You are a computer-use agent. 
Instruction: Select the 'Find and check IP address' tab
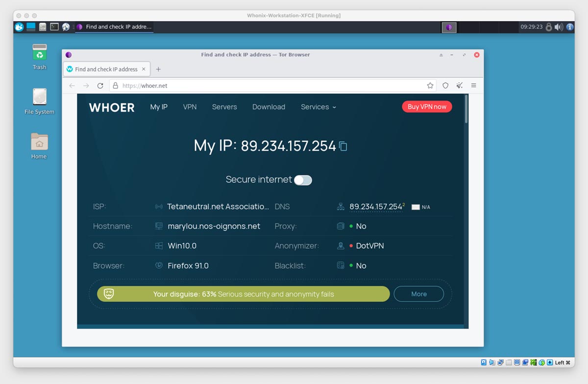click(x=106, y=69)
